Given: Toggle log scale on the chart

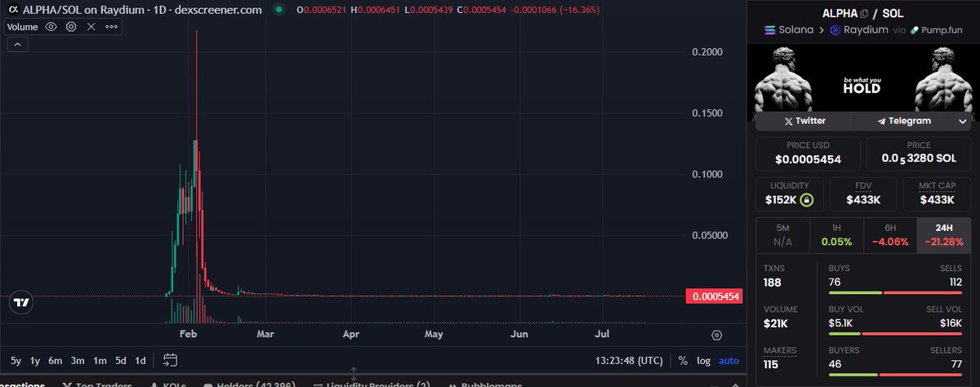Looking at the screenshot, I should [x=703, y=360].
